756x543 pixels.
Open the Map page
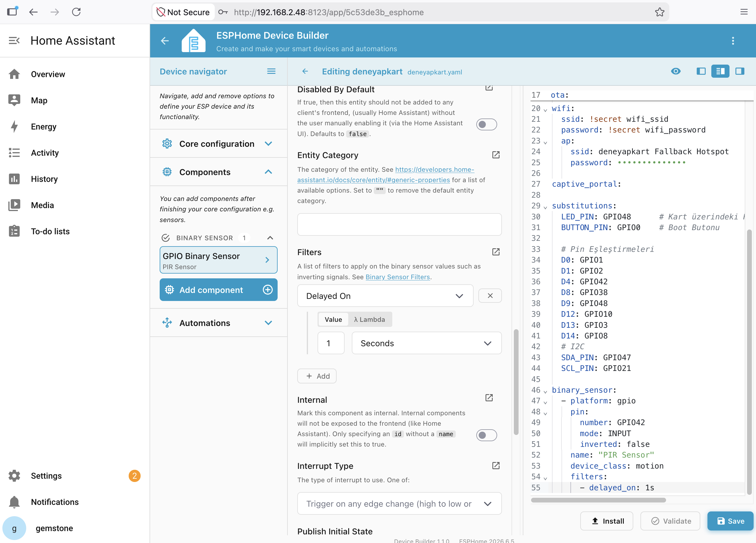click(x=75, y=100)
